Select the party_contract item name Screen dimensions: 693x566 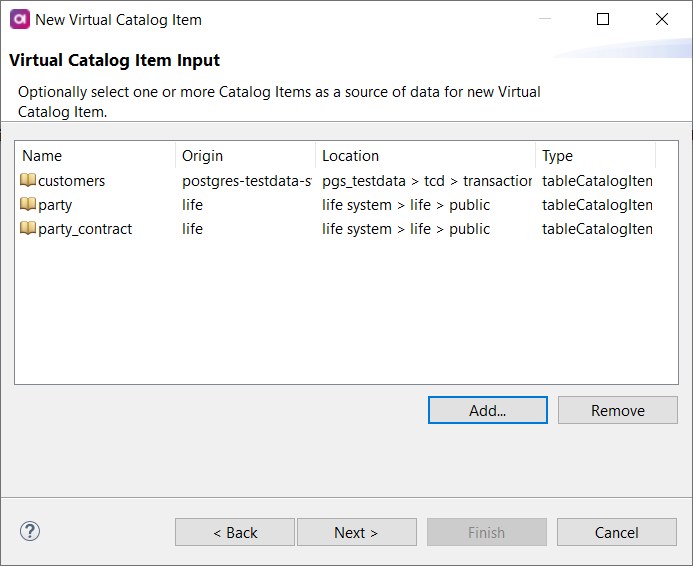[85, 229]
